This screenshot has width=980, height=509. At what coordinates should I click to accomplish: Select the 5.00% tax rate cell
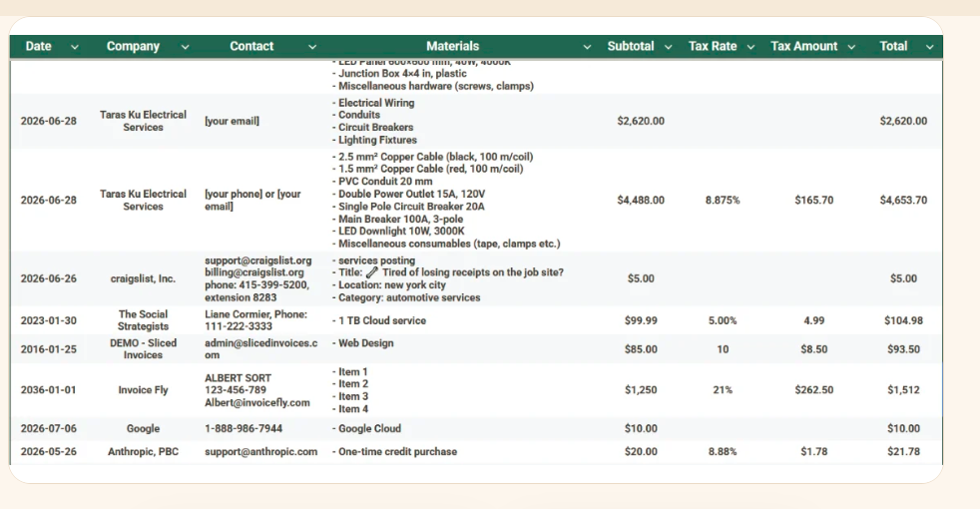(723, 320)
